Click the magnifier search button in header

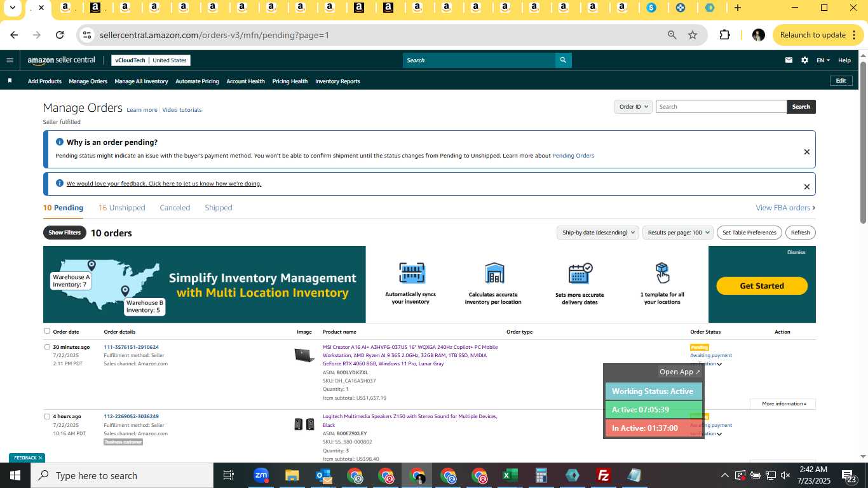(562, 60)
